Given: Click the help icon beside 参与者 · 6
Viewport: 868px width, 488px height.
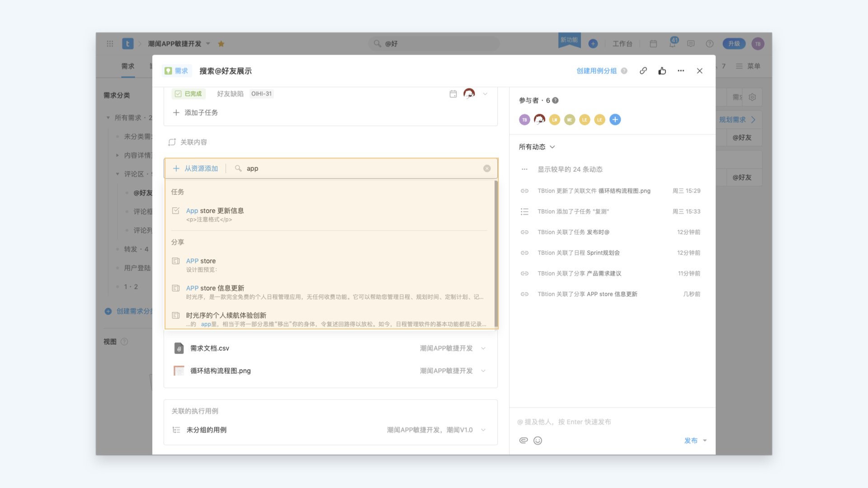Looking at the screenshot, I should click(x=555, y=101).
